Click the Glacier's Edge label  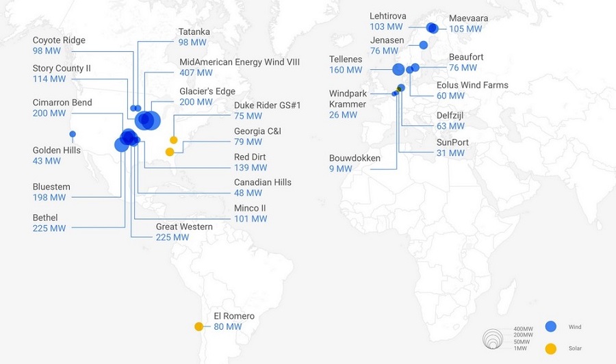(x=207, y=92)
